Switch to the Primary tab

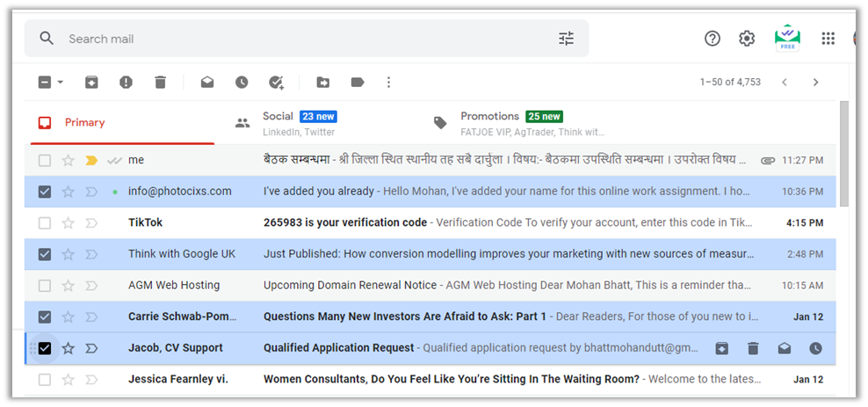coord(122,123)
